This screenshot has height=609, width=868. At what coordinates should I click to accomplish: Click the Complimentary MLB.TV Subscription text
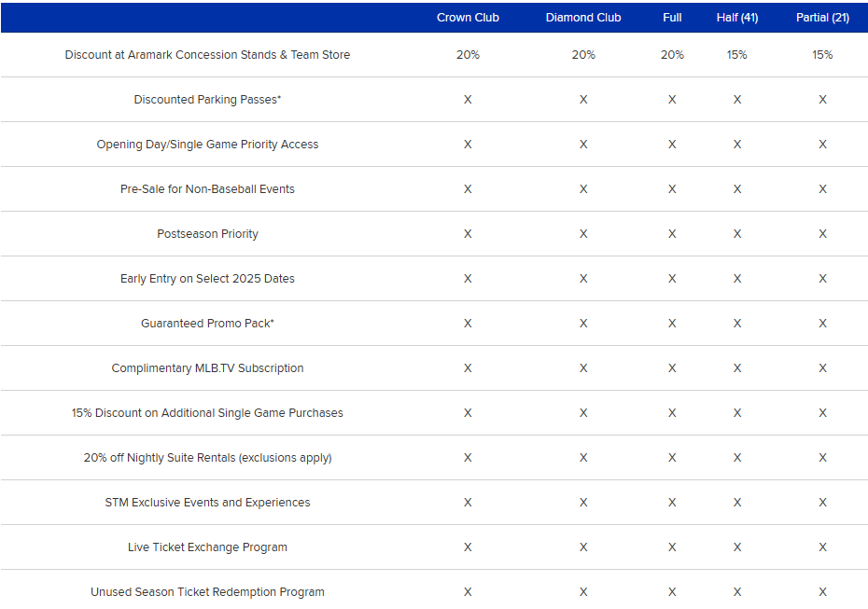207,368
